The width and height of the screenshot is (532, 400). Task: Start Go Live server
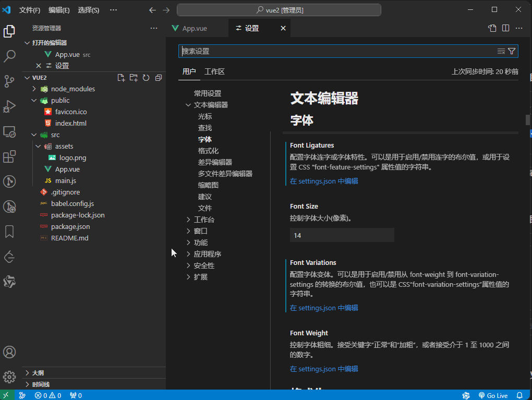click(x=492, y=395)
